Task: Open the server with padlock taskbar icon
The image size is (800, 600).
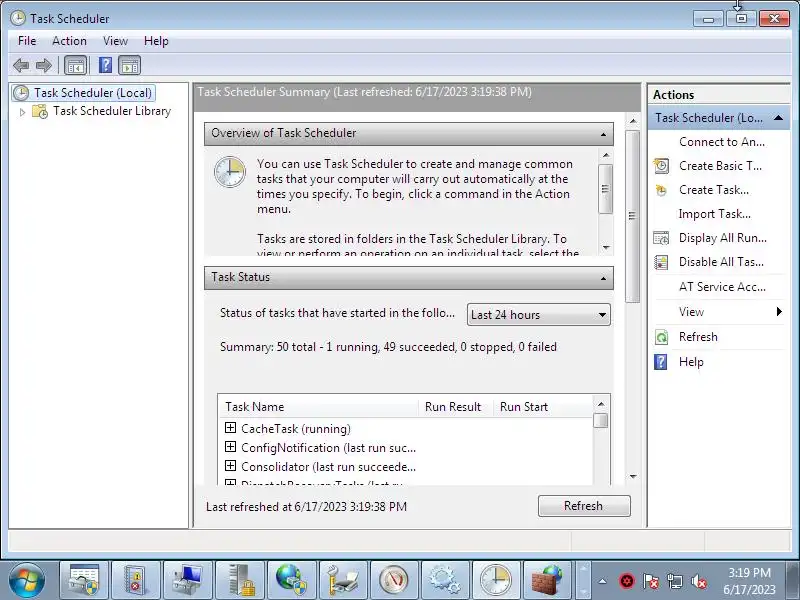Action: (x=240, y=580)
